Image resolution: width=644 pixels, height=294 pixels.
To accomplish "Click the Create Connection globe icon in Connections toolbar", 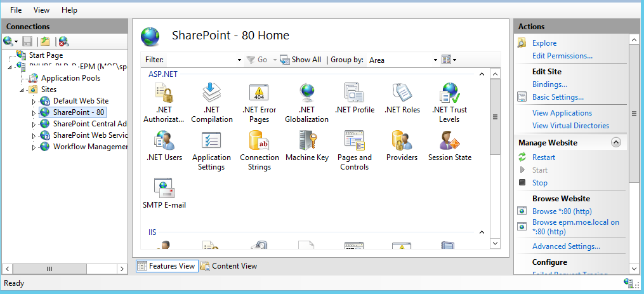I will click(x=8, y=41).
